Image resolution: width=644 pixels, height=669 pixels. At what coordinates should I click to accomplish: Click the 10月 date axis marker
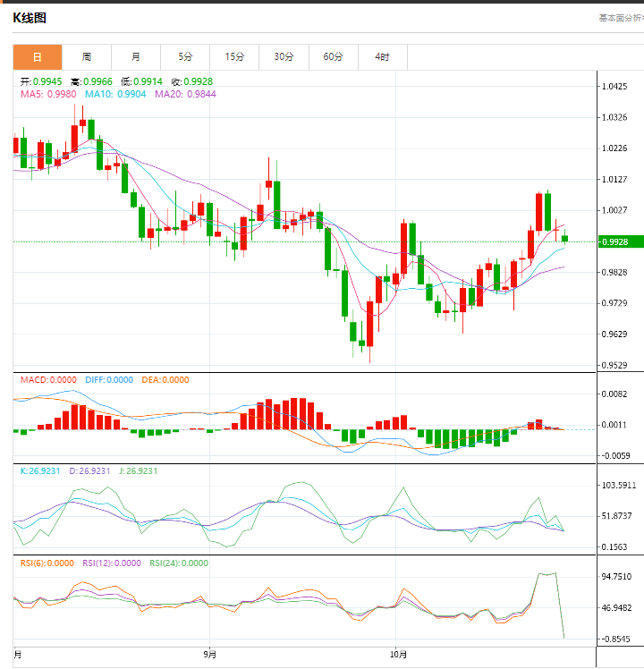tap(399, 655)
